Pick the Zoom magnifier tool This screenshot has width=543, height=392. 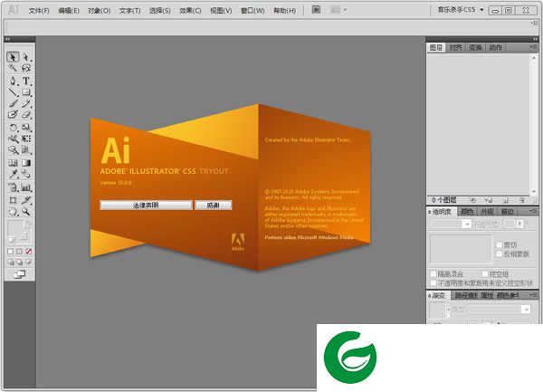[x=26, y=212]
